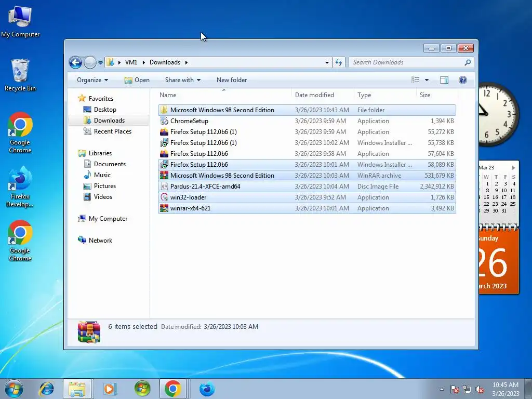Select the 58,089 KB Firefox Setup installer icon
Screen dimensions: 532x399
tap(164, 165)
